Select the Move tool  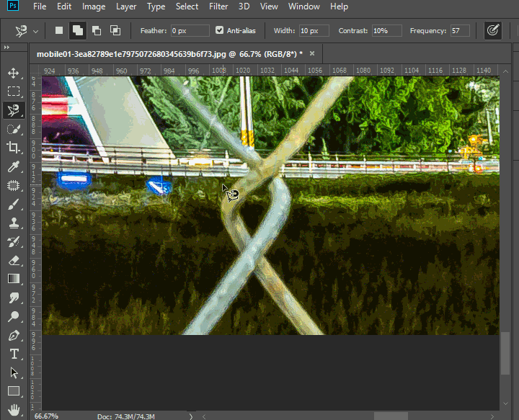pyautogui.click(x=13, y=73)
